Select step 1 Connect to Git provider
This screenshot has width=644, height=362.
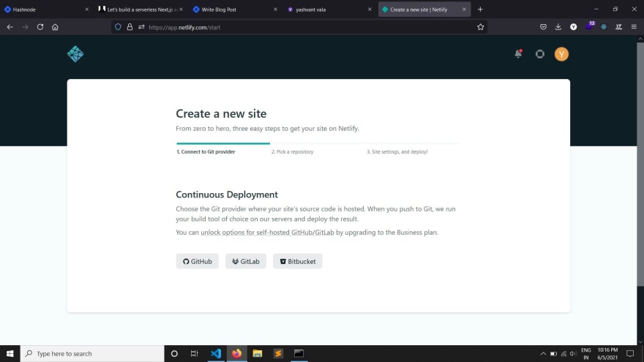pos(206,151)
